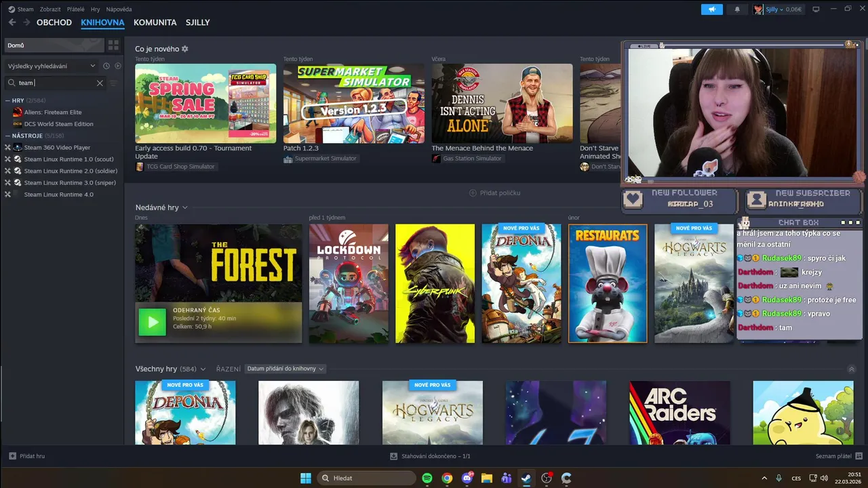Click the Domů home button
Screen dimensions: 868x488
54,45
